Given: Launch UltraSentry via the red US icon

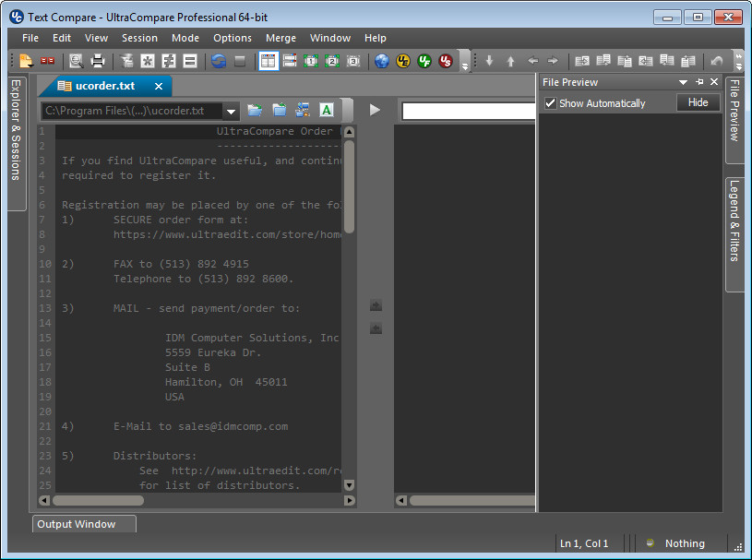Looking at the screenshot, I should coord(446,61).
